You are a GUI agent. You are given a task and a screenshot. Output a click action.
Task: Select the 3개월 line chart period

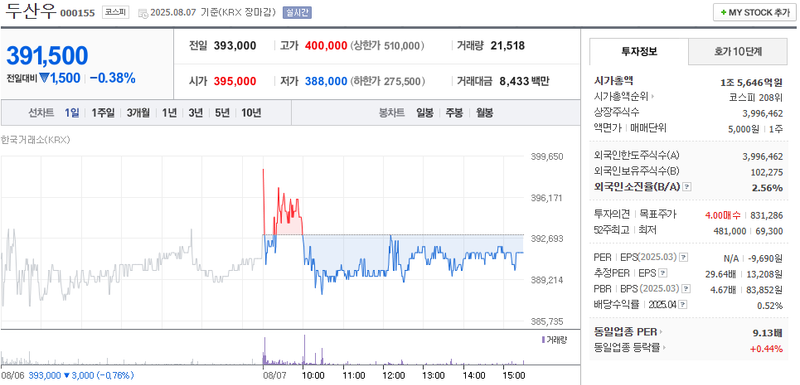(138, 113)
